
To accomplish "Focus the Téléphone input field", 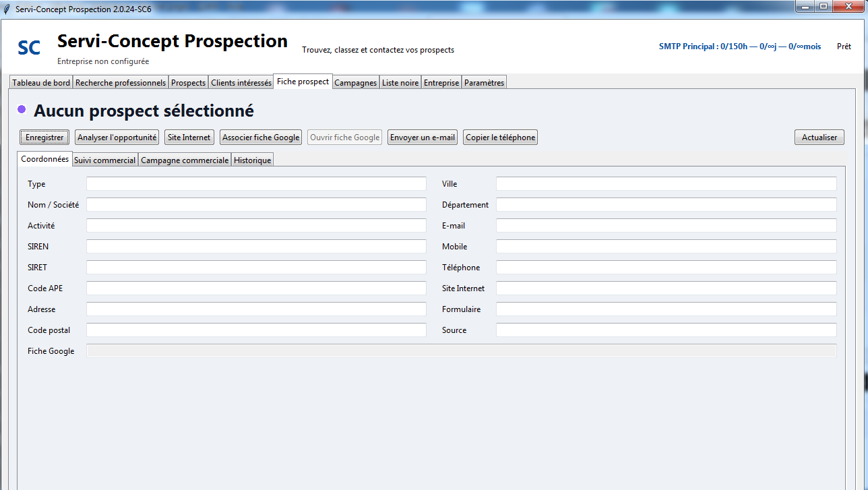I will tap(666, 268).
